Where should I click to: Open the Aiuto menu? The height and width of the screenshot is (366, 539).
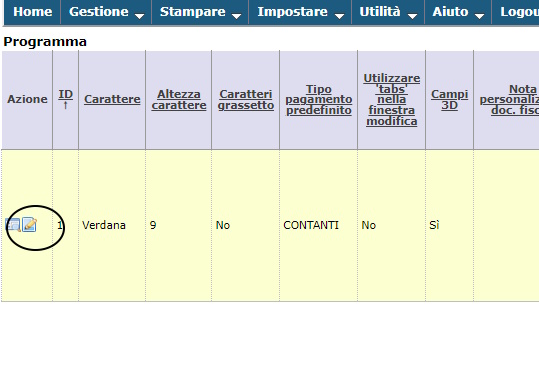click(458, 12)
